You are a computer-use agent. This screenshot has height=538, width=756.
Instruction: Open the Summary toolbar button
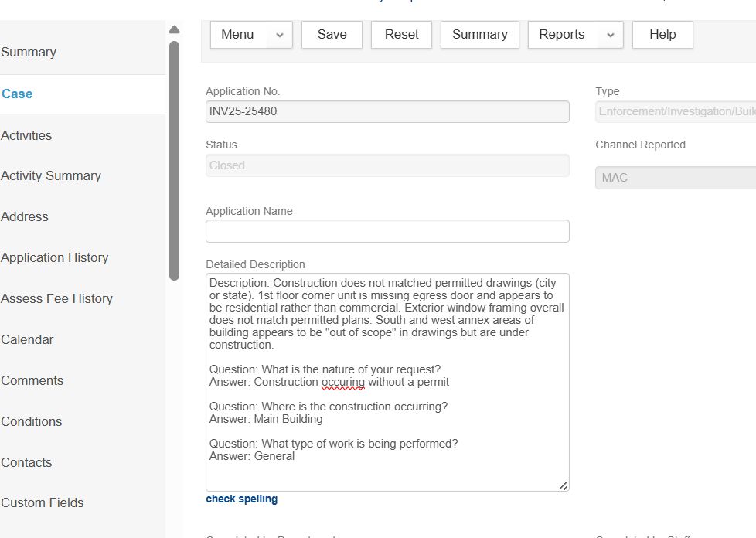tap(479, 35)
